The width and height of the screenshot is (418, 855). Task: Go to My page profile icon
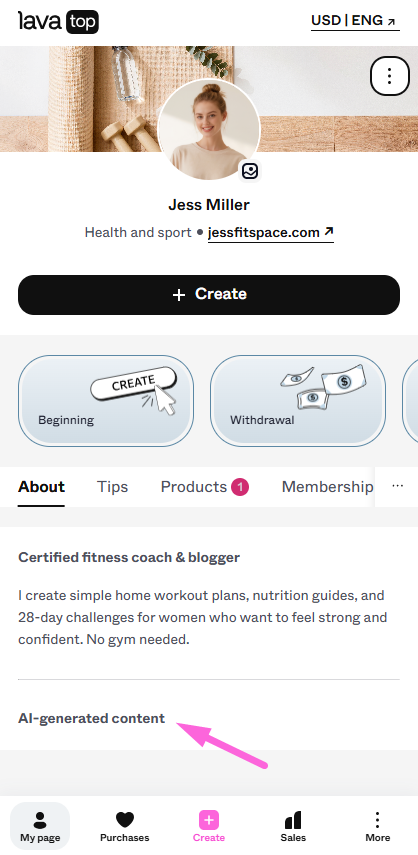pos(40,820)
